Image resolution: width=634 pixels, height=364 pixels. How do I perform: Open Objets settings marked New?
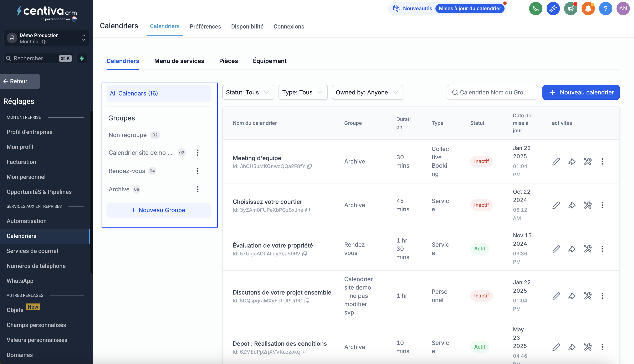(15, 310)
